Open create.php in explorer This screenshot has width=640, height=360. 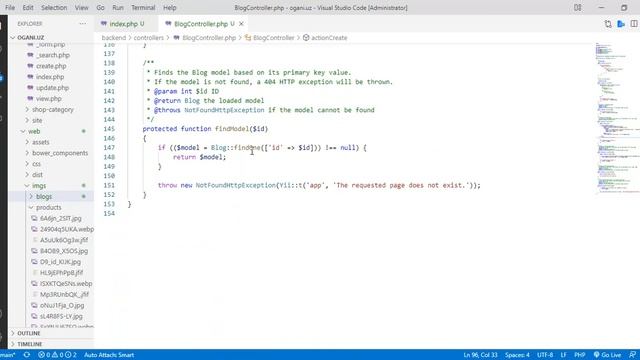(51, 66)
